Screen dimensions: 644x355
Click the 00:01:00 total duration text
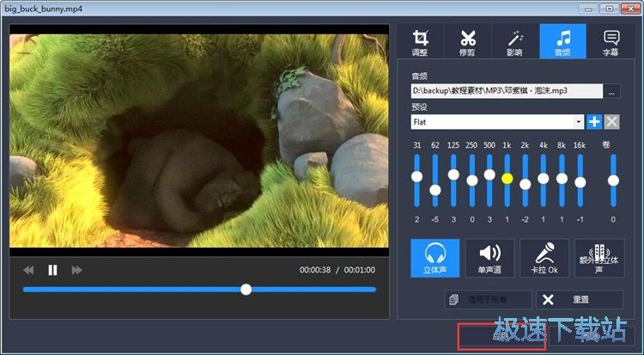pos(360,270)
